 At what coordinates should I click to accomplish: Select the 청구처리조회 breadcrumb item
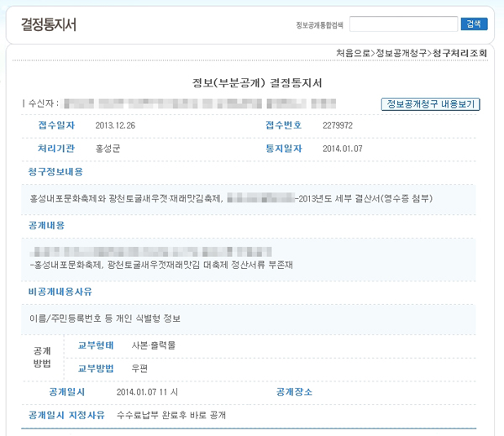pyautogui.click(x=458, y=53)
